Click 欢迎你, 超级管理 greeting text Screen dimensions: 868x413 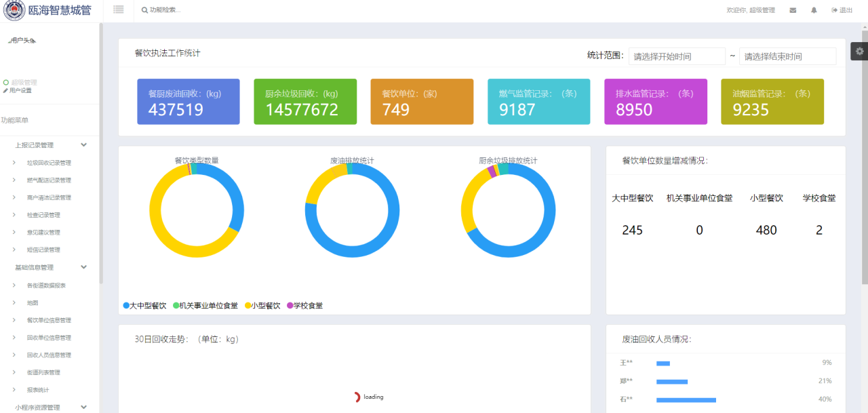pyautogui.click(x=751, y=10)
